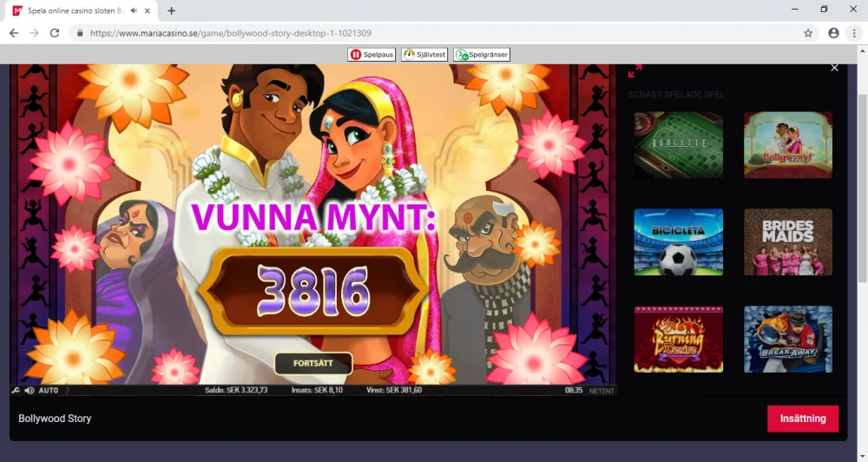The width and height of the screenshot is (868, 462).
Task: Mute the tab via audio icon
Action: 134,10
